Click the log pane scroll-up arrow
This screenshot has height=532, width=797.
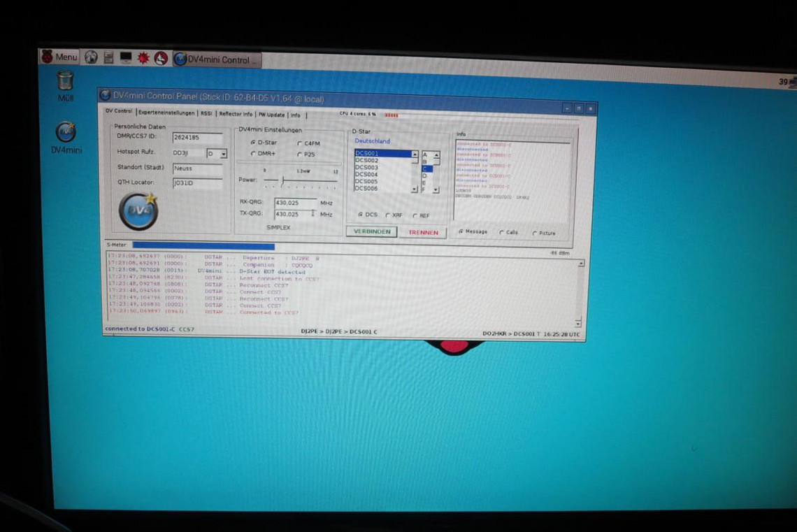(581, 264)
